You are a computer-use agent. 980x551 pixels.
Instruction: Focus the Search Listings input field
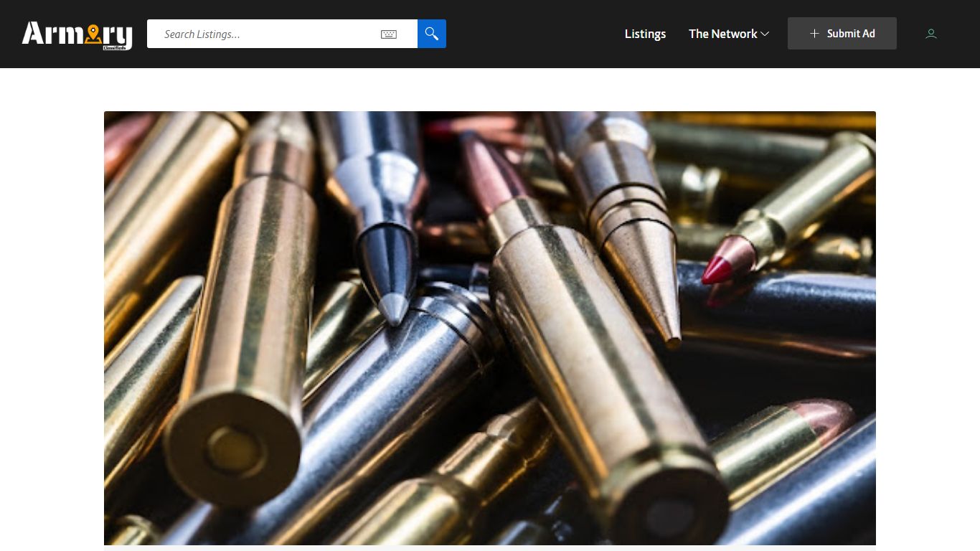tap(282, 34)
